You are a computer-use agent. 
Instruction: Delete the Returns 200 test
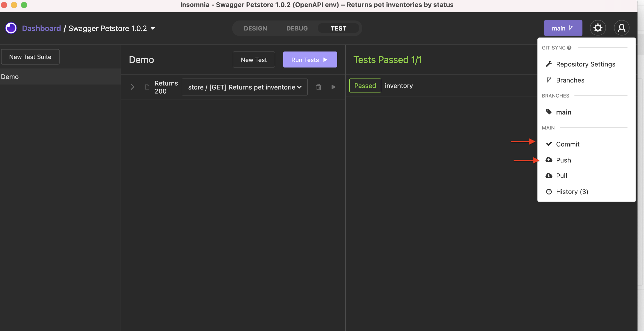(x=318, y=87)
